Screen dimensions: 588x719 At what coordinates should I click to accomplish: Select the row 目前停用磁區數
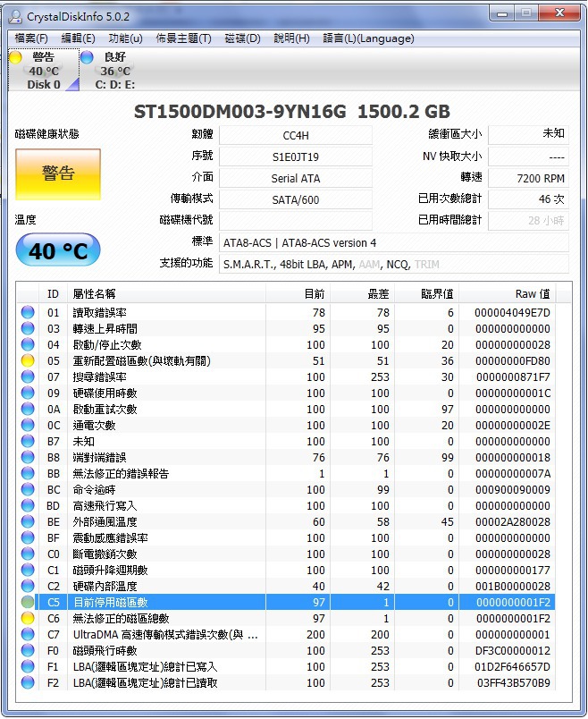[287, 602]
